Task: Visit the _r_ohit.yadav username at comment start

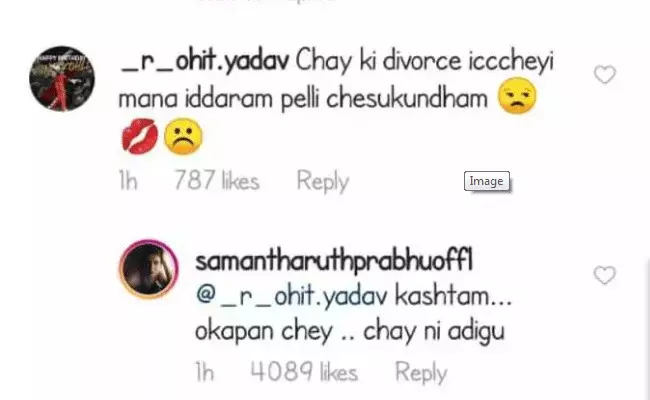Action: [x=204, y=62]
